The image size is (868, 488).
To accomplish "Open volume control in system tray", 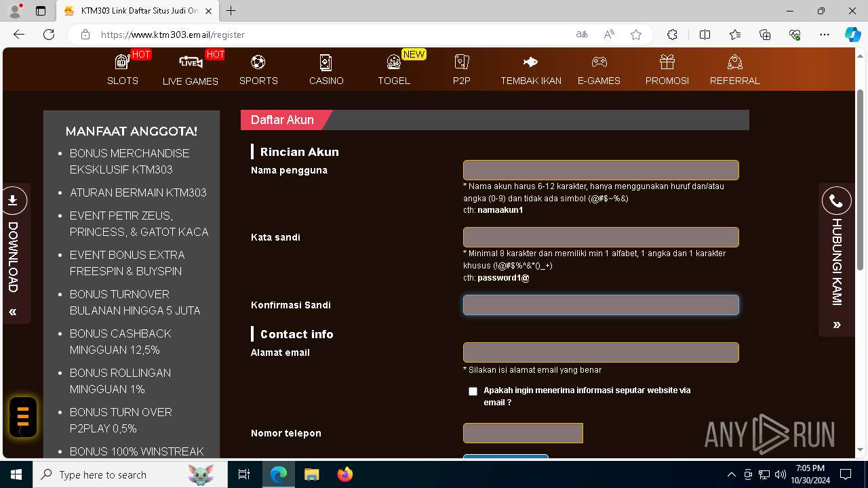I will (780, 474).
